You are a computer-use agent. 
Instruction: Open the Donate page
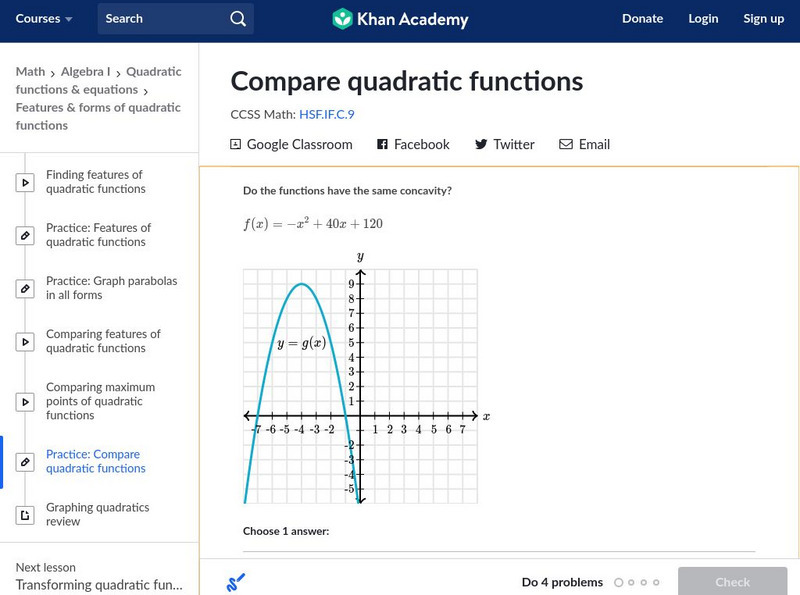click(x=642, y=19)
